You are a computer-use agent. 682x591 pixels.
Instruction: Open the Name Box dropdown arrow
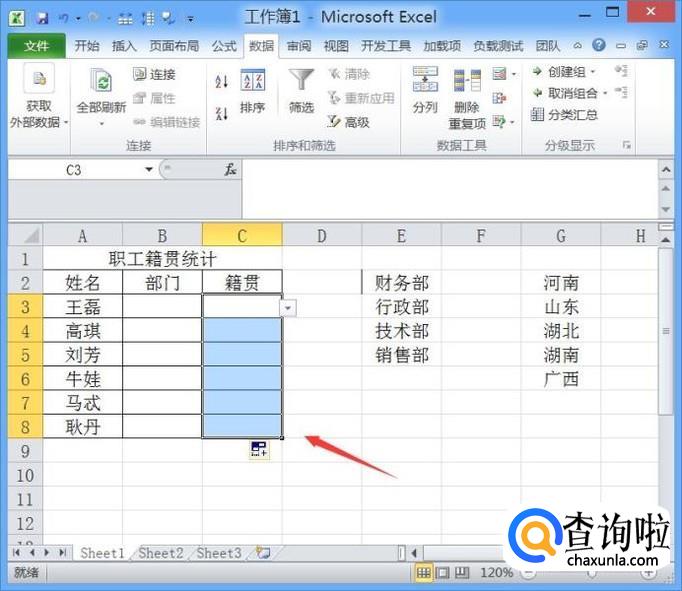click(x=149, y=169)
